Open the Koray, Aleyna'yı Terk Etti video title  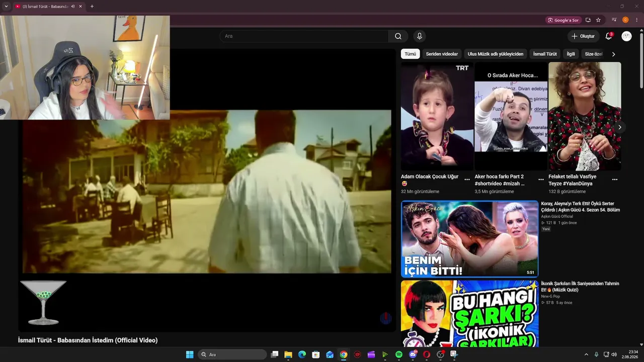pos(581,207)
